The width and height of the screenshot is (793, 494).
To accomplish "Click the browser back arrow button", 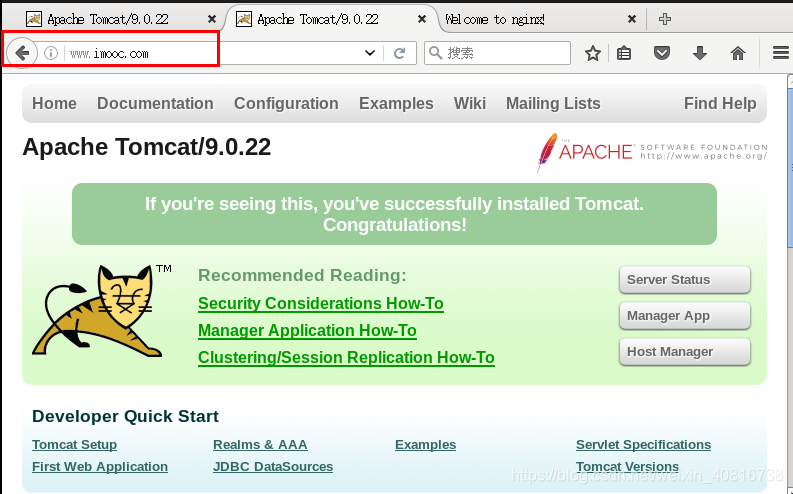I will click(x=22, y=53).
